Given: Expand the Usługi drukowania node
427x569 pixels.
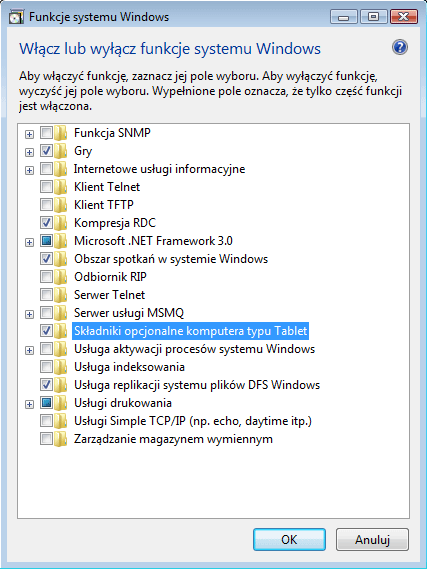Looking at the screenshot, I should click(x=29, y=404).
